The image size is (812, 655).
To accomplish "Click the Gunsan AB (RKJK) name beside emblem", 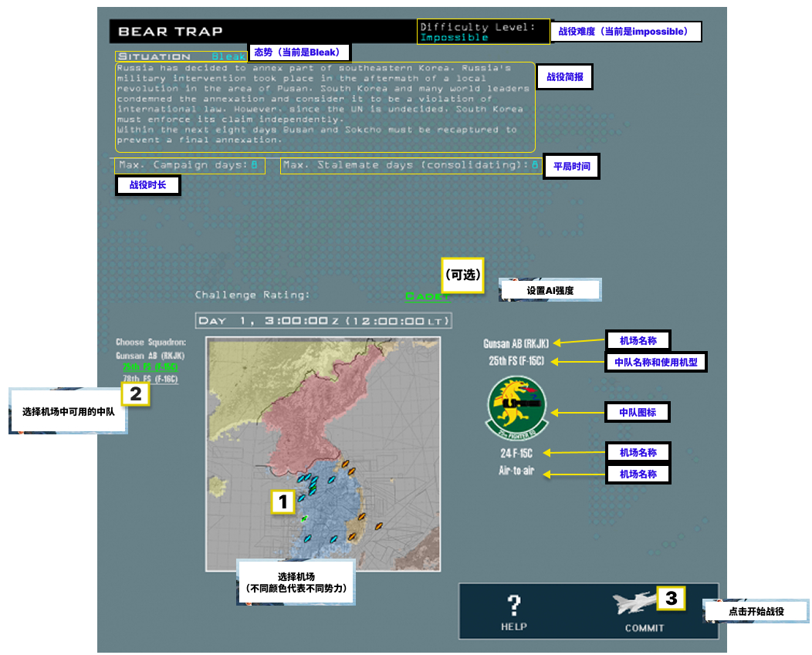I will point(516,344).
